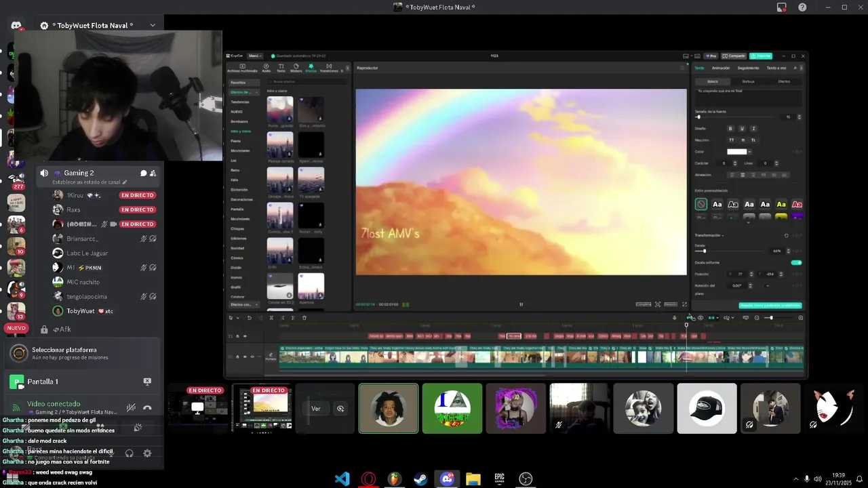The height and width of the screenshot is (488, 868).
Task: Stop sharing Pantalla 1 stream
Action: [x=147, y=382]
